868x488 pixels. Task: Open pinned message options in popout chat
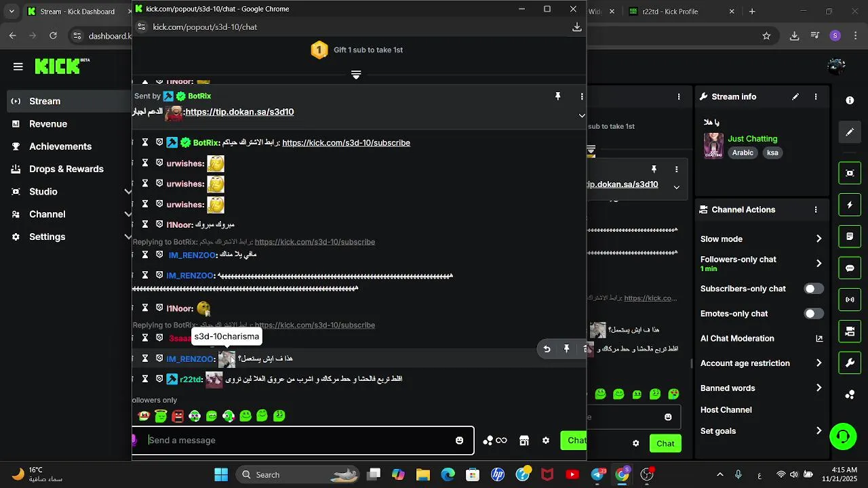click(x=581, y=97)
